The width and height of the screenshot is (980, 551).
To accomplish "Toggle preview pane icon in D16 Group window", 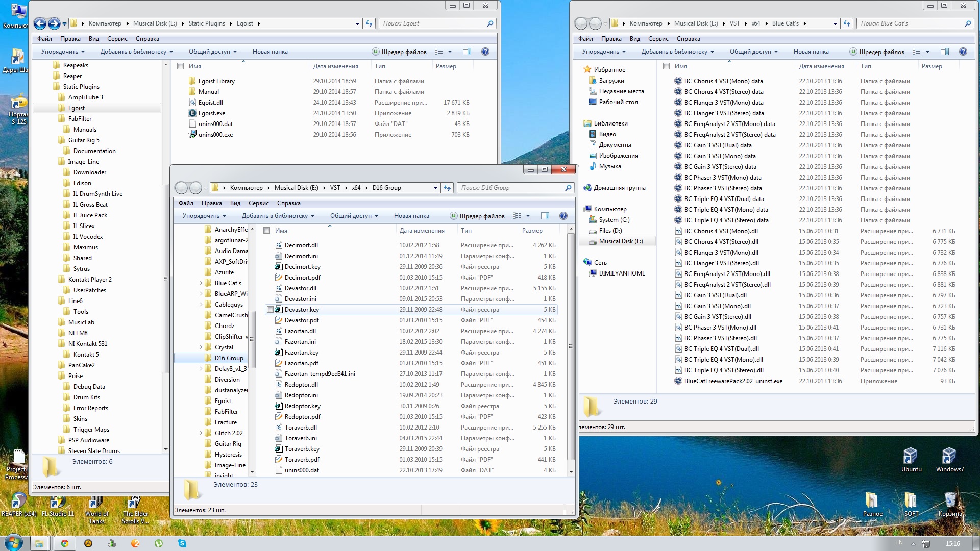I will (x=545, y=216).
